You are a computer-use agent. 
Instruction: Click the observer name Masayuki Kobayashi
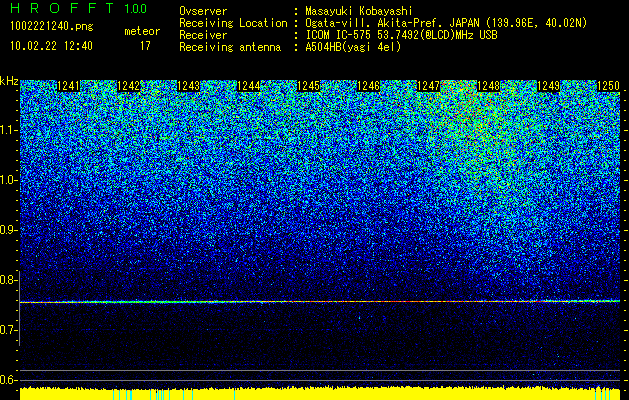tap(359, 11)
